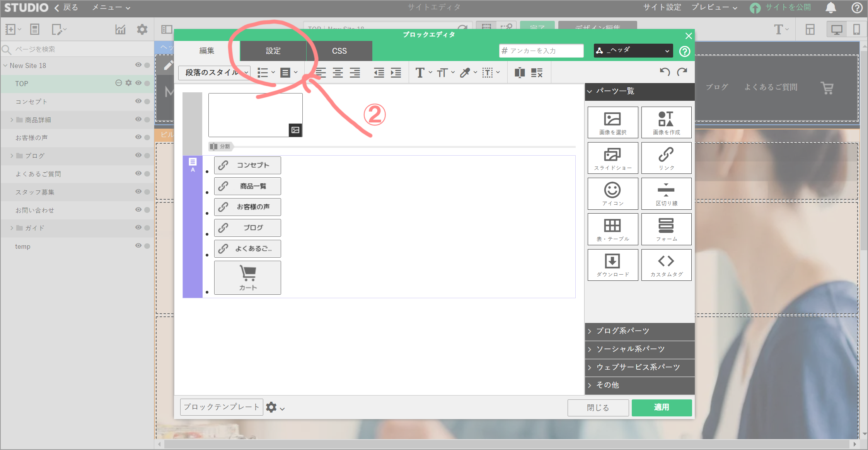Click the anchor input field

pyautogui.click(x=541, y=51)
